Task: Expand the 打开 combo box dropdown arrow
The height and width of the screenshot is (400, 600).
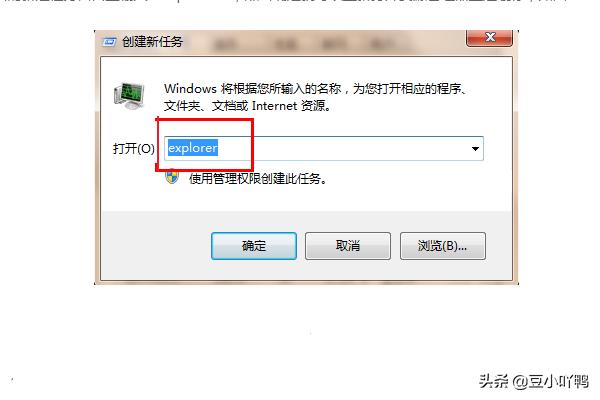Action: click(x=475, y=149)
